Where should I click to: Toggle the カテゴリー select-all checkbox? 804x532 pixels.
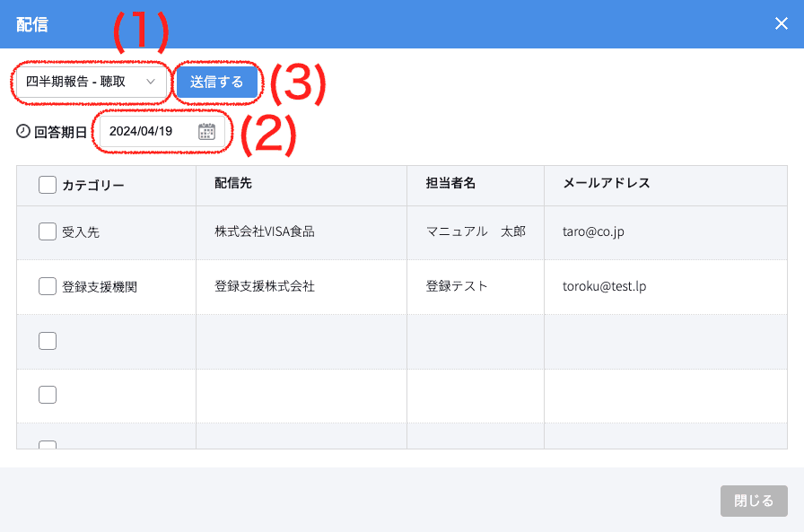pyautogui.click(x=48, y=185)
